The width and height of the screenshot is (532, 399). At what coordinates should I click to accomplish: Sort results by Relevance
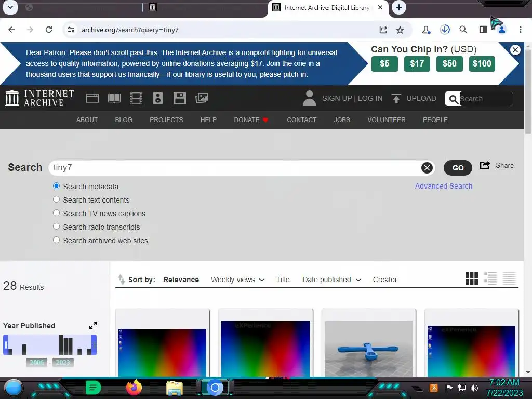click(x=181, y=280)
